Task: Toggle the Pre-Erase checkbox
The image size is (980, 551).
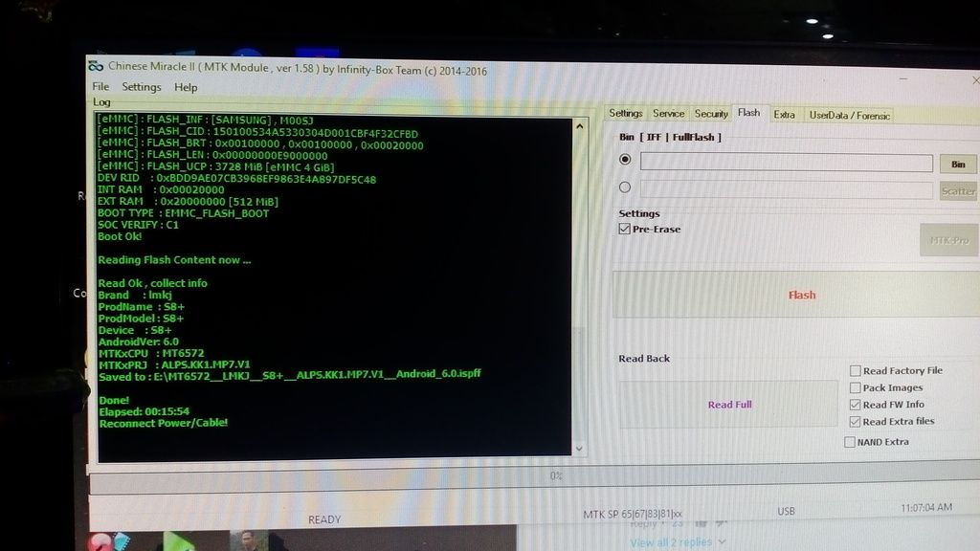Action: pos(625,230)
